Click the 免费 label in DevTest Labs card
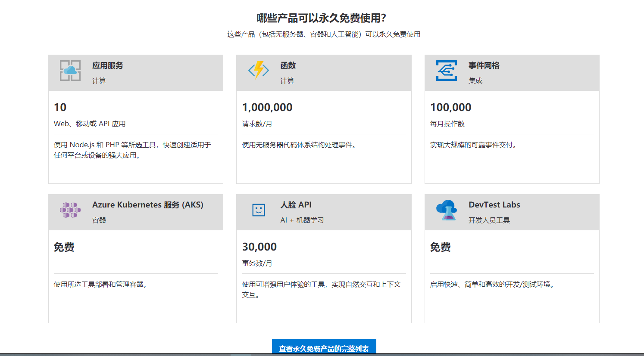 [x=441, y=247]
